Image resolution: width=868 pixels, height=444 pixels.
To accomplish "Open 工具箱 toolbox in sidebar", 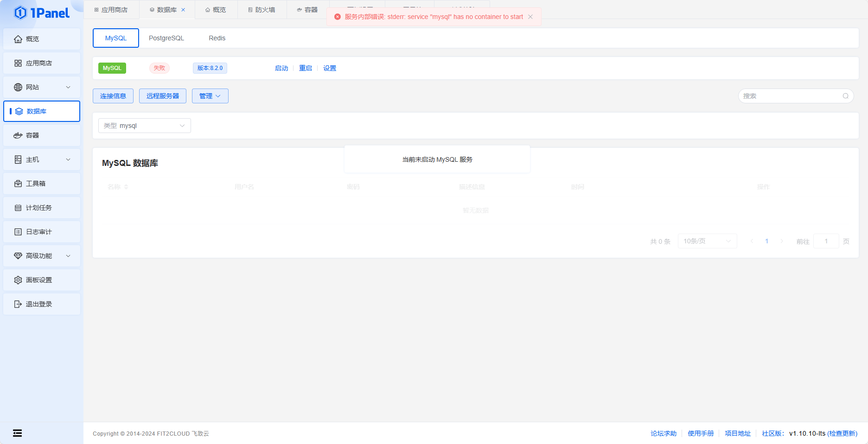I will 42,184.
